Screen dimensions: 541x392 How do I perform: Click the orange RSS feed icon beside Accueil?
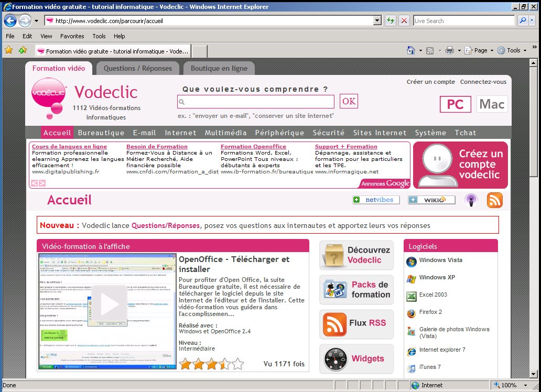pos(495,200)
